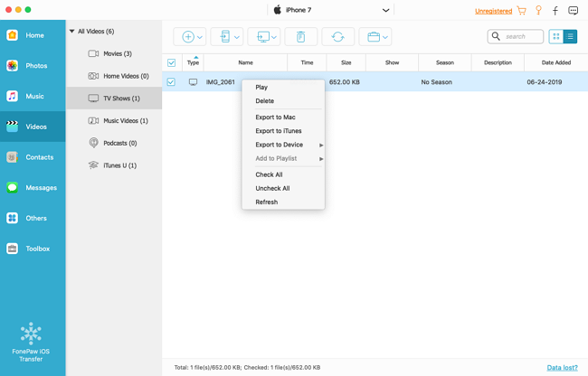
Task: Click the magnifier search icon
Action: click(x=496, y=36)
